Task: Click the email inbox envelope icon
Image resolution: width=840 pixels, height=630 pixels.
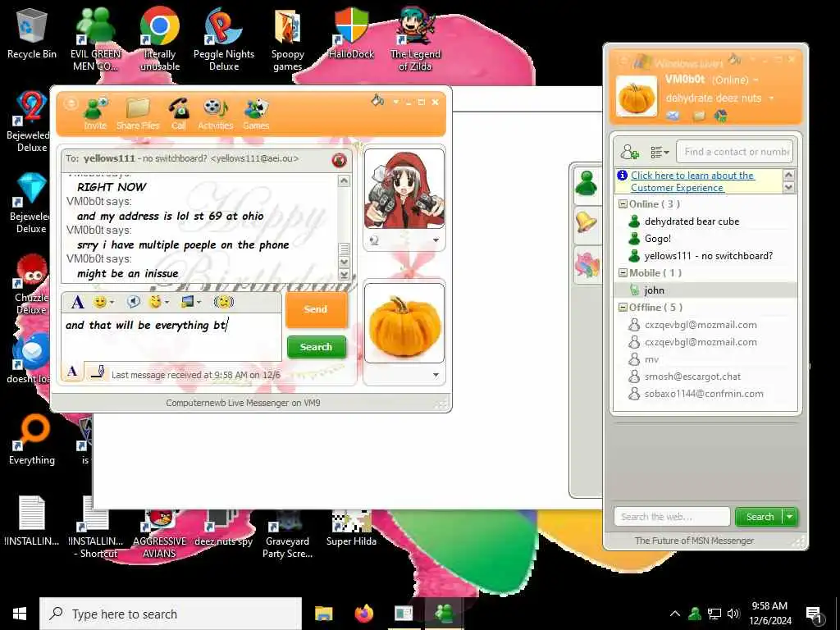Action: point(673,116)
